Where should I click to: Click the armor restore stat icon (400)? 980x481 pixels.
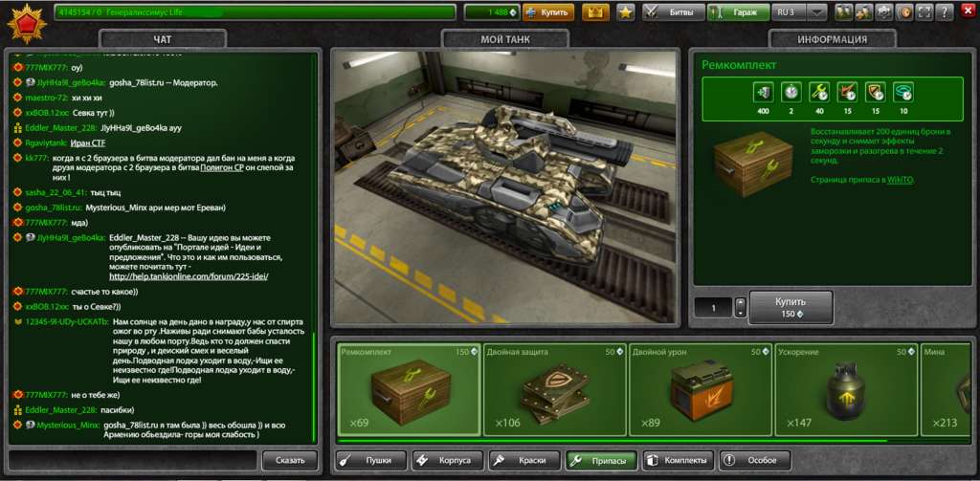point(763,93)
